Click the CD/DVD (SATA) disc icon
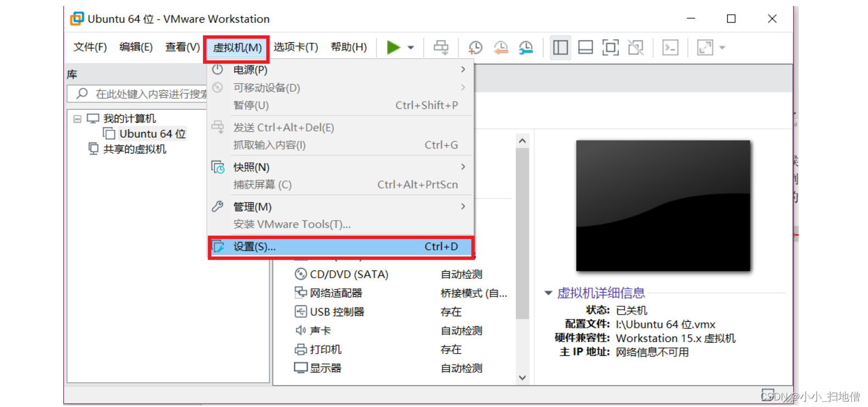Viewport: 868px width, 407px height. (x=301, y=274)
